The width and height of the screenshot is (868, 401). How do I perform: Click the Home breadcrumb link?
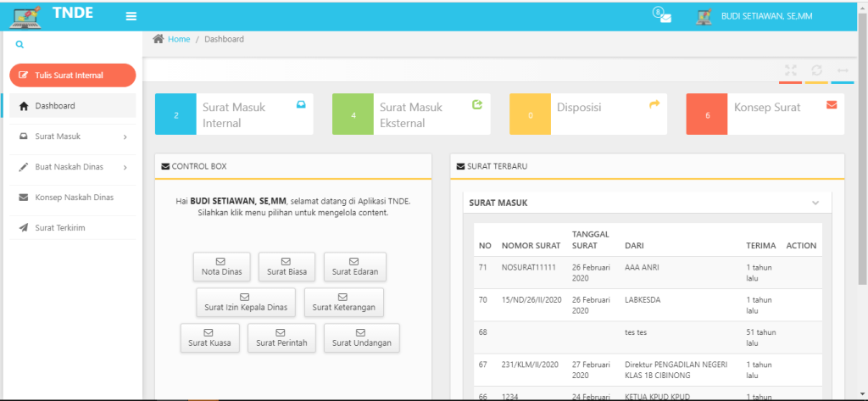179,39
